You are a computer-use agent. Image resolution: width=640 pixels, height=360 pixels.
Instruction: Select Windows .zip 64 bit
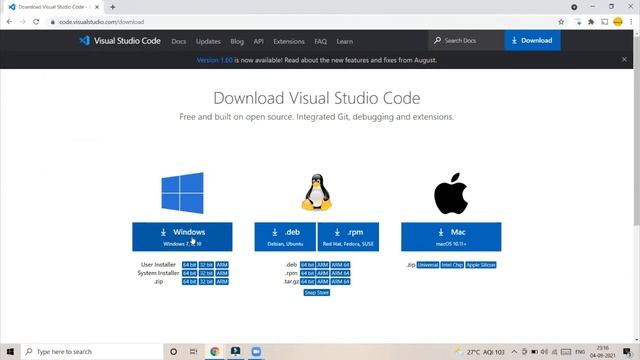189,282
